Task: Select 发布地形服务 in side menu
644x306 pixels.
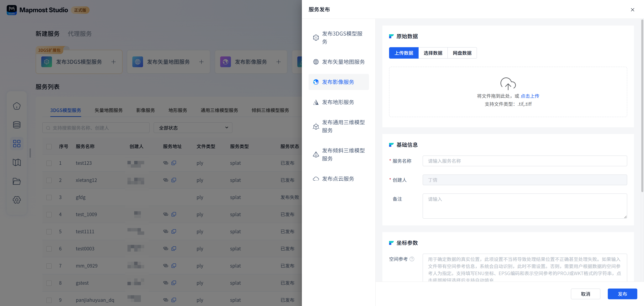Action: [x=338, y=102]
